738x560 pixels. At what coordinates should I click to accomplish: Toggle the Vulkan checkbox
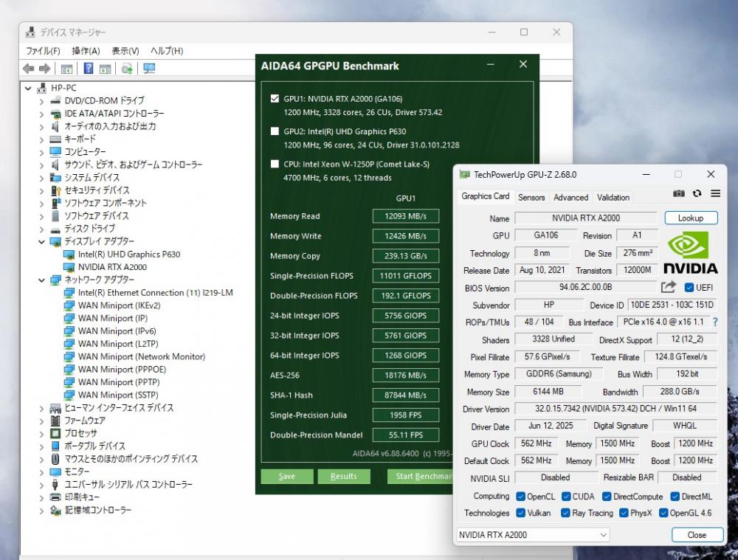[520, 513]
